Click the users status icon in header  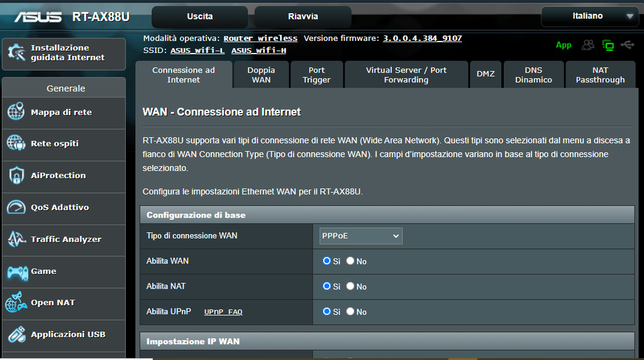point(588,45)
